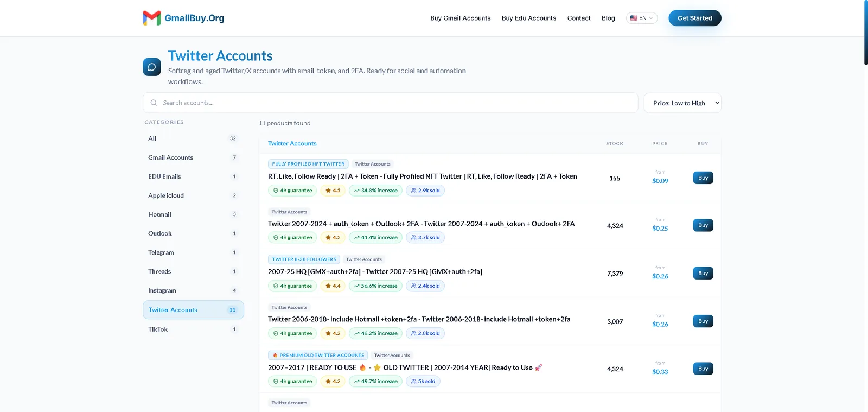Select the Apple icloud category

pos(193,195)
